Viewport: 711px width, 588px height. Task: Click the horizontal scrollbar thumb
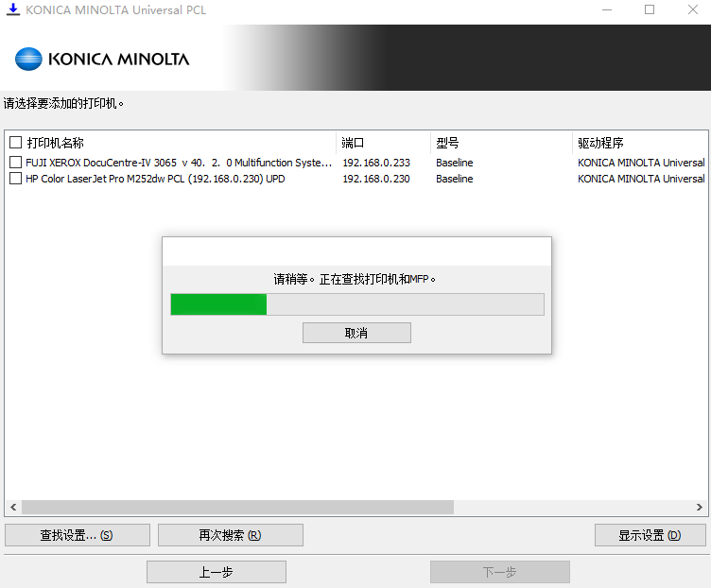coord(237,507)
